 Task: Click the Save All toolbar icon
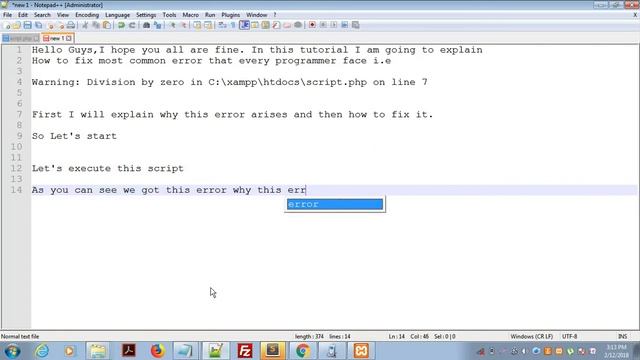pos(38,25)
